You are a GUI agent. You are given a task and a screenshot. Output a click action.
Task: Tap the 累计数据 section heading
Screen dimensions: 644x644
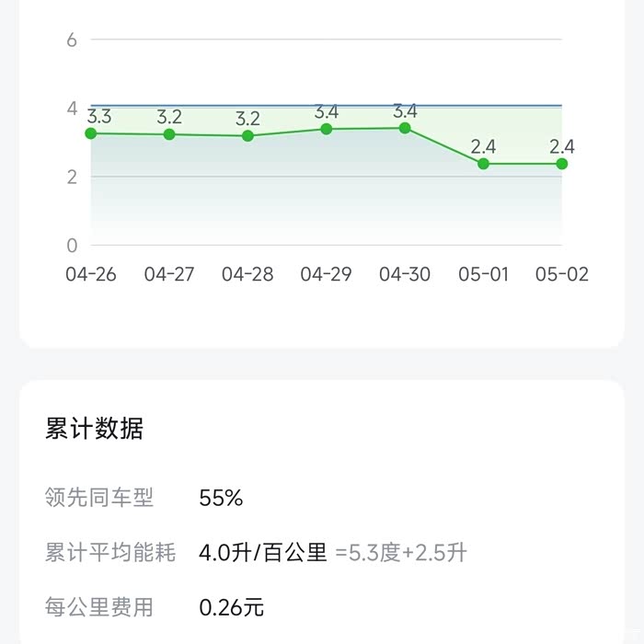(95, 429)
